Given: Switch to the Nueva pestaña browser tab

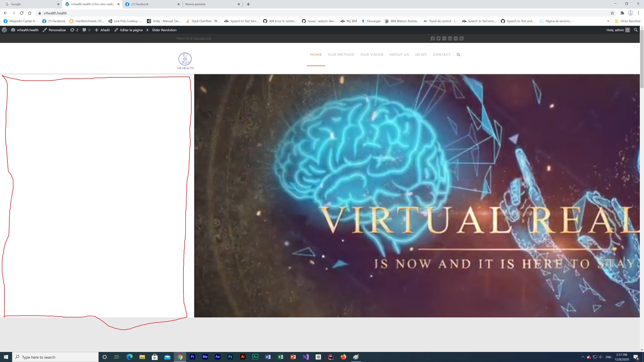Looking at the screenshot, I should (x=212, y=4).
